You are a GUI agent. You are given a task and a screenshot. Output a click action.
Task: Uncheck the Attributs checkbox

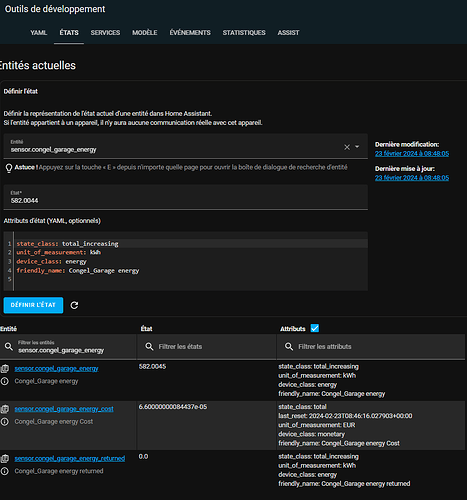click(315, 328)
